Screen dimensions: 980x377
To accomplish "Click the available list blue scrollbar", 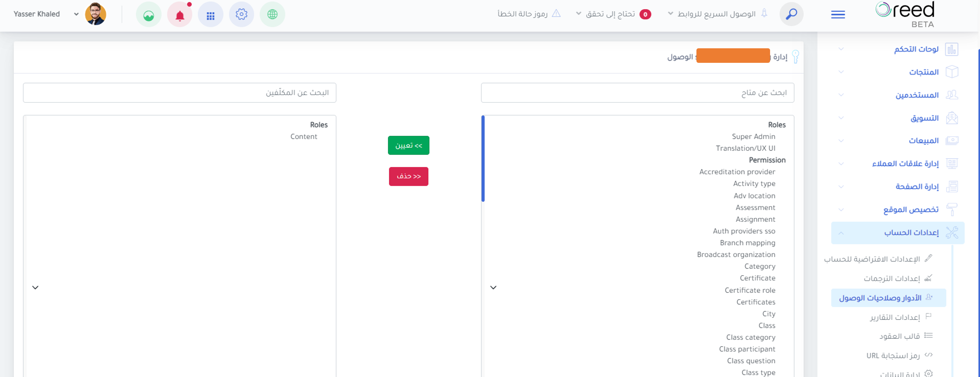I will tap(483, 159).
